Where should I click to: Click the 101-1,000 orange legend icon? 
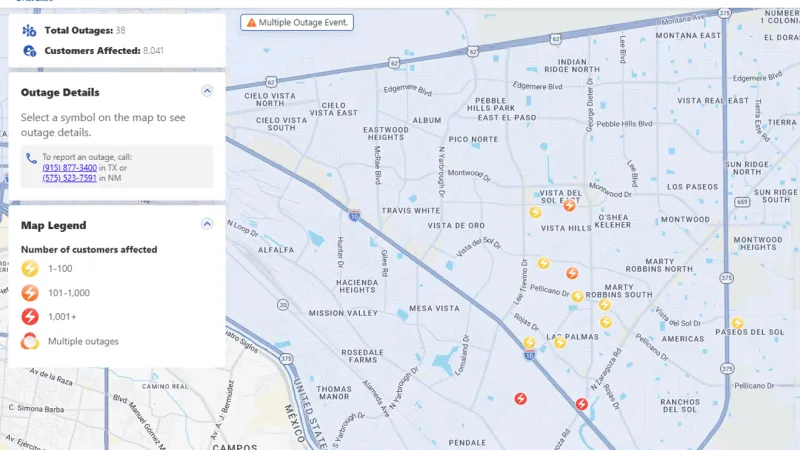click(30, 293)
